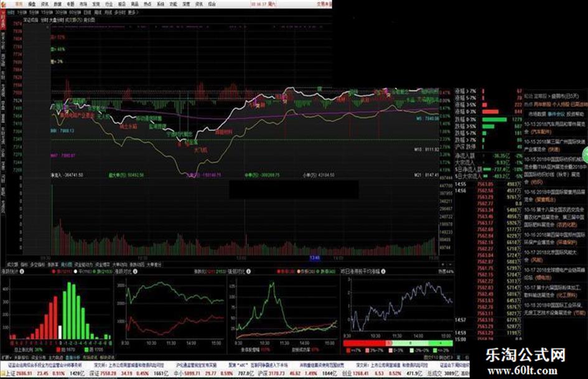Switch to 月线 chart
The width and height of the screenshot is (588, 379).
click(108, 12)
